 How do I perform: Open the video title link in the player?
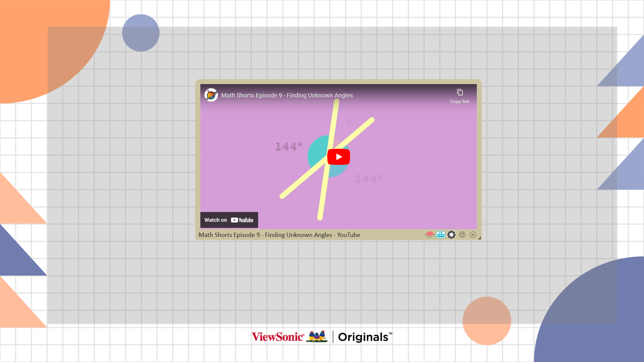[287, 95]
